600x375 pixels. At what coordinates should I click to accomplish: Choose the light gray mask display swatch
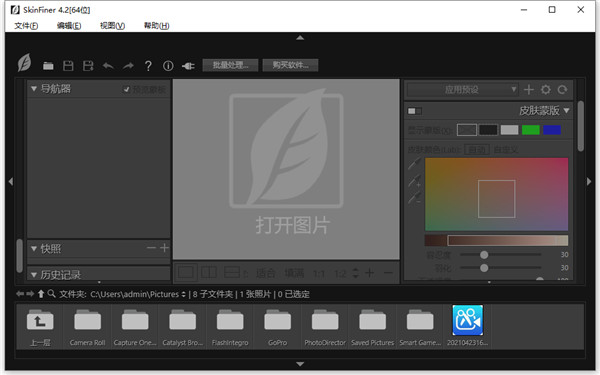click(x=509, y=130)
